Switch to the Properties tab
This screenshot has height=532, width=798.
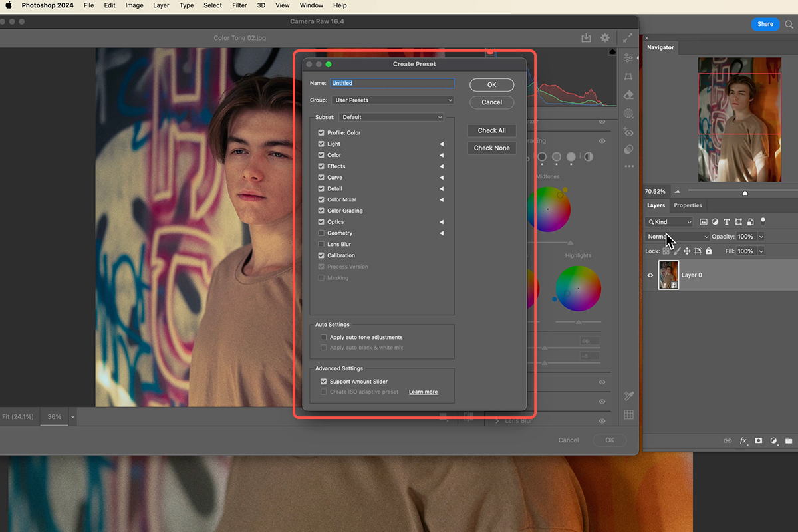[x=688, y=205]
